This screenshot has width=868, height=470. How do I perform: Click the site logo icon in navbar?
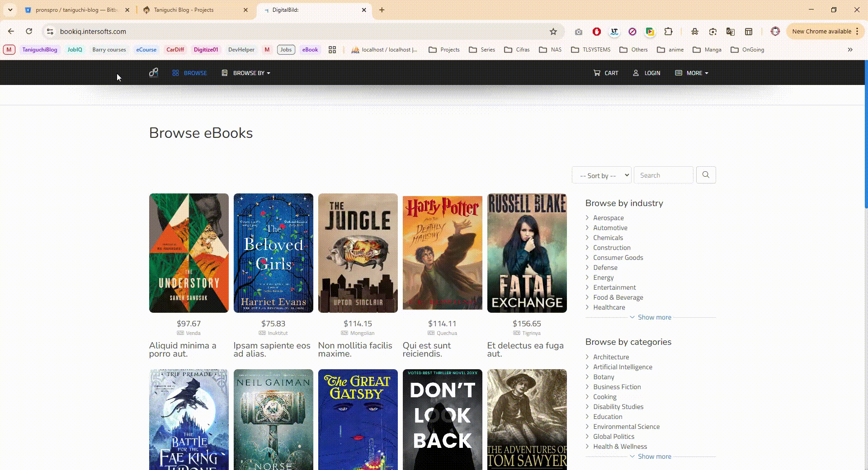[x=154, y=73]
